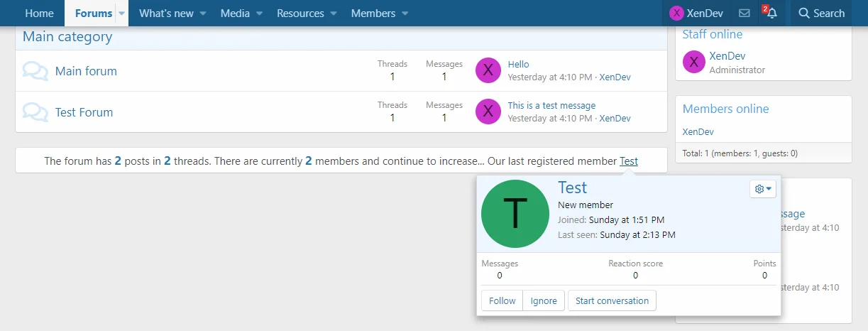Screen dimensions: 868x331
Task: Open the alerts bell icon
Action: (x=771, y=13)
